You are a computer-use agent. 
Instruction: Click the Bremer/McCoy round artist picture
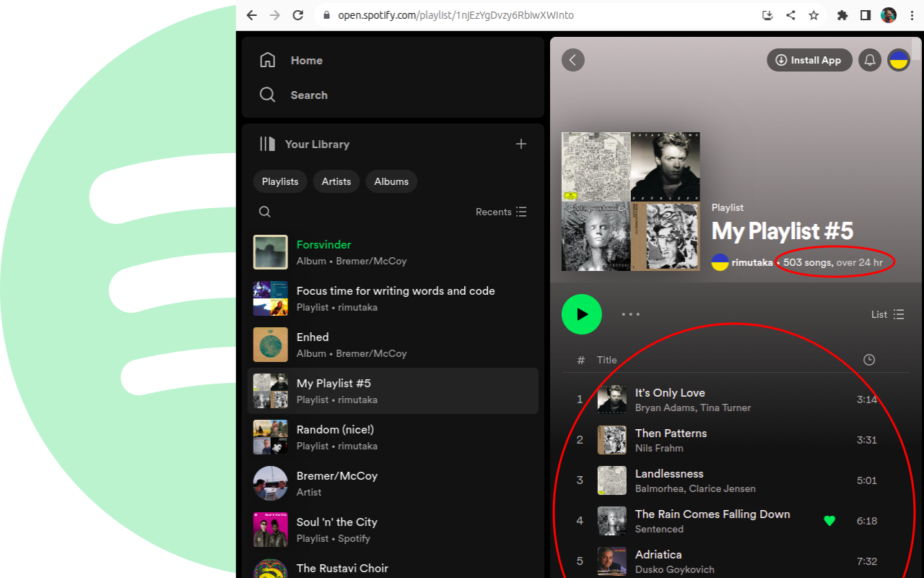271,483
